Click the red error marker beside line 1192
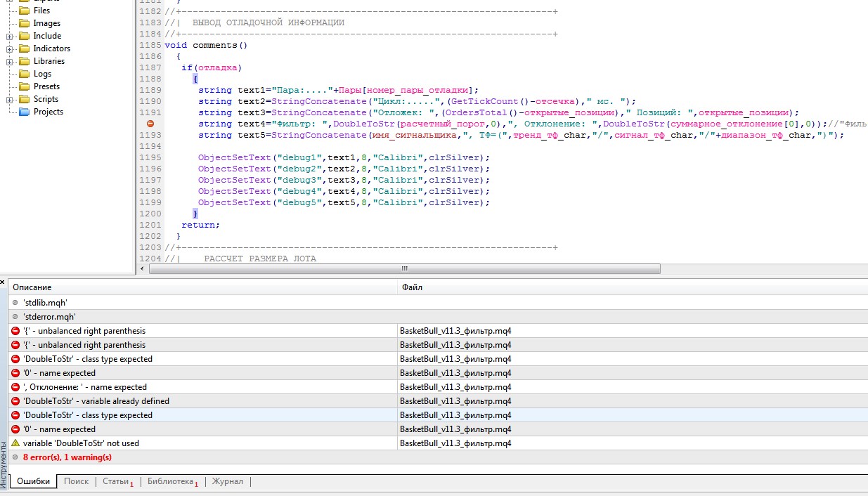 pyautogui.click(x=150, y=124)
